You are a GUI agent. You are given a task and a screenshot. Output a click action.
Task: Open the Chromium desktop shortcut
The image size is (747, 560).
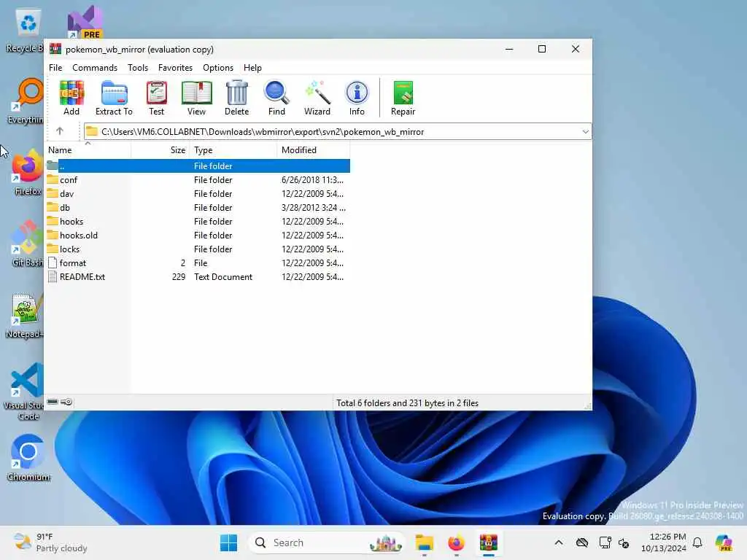pos(28,458)
